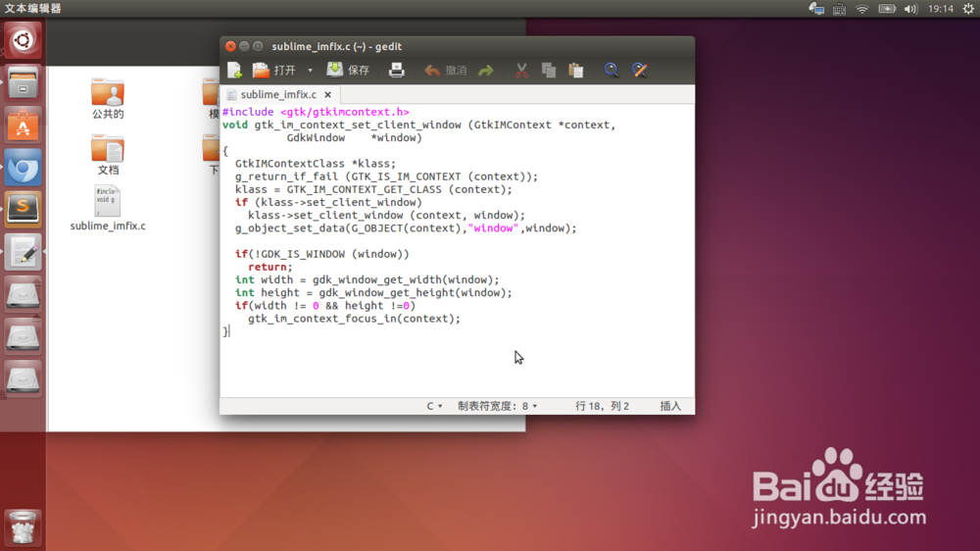Open the input method indicator in top panel
This screenshot has width=980, height=551.
coord(816,9)
